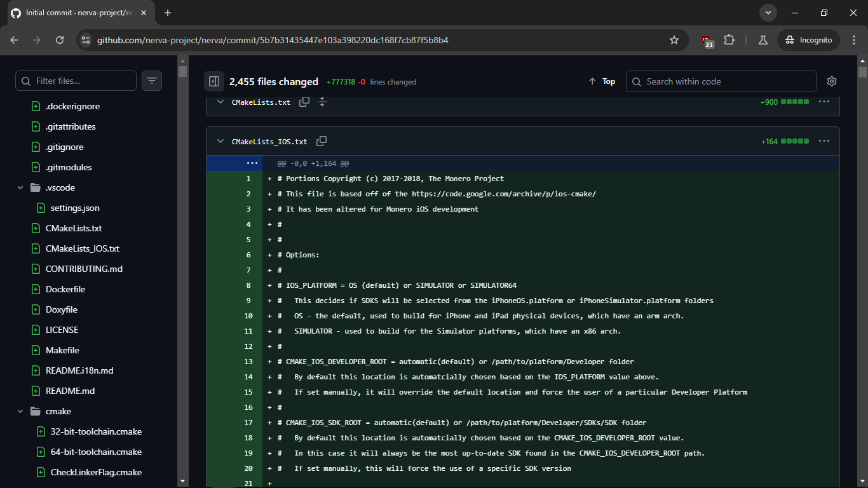Image resolution: width=868 pixels, height=488 pixels.
Task: Click diff line number 8
Action: [x=248, y=285]
